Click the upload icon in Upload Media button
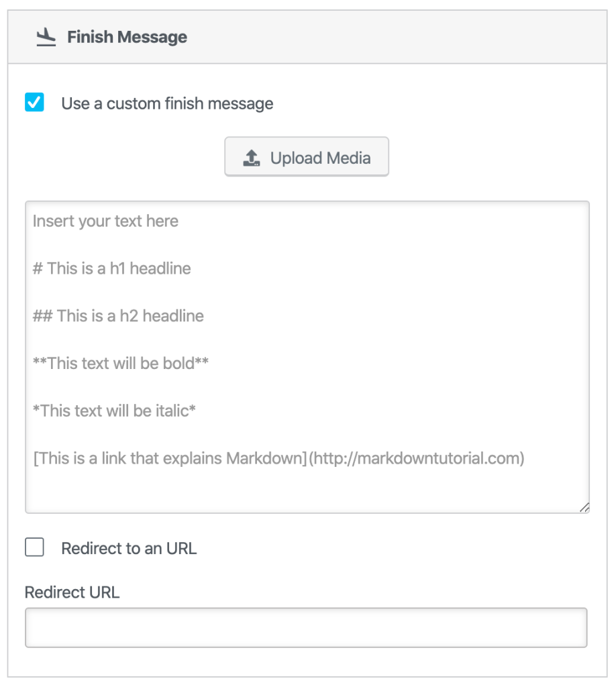 (252, 158)
